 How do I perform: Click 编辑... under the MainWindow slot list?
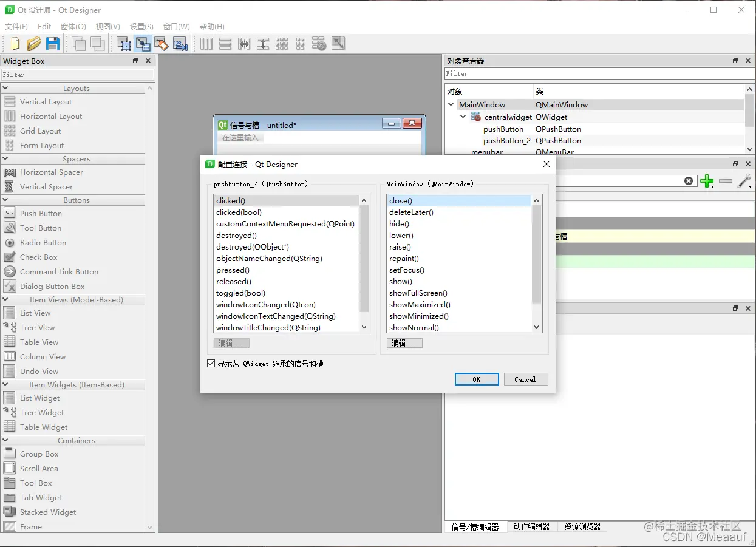(404, 343)
